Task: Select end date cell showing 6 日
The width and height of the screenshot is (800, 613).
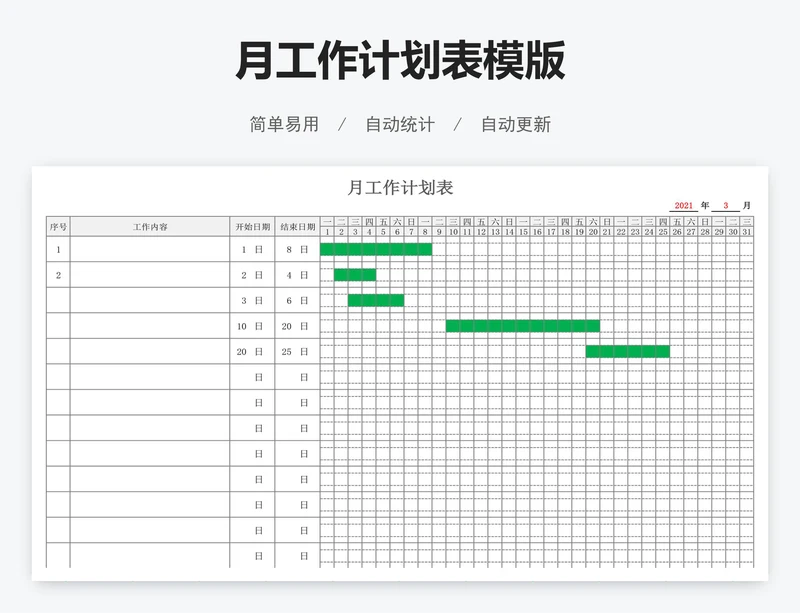Action: 297,301
